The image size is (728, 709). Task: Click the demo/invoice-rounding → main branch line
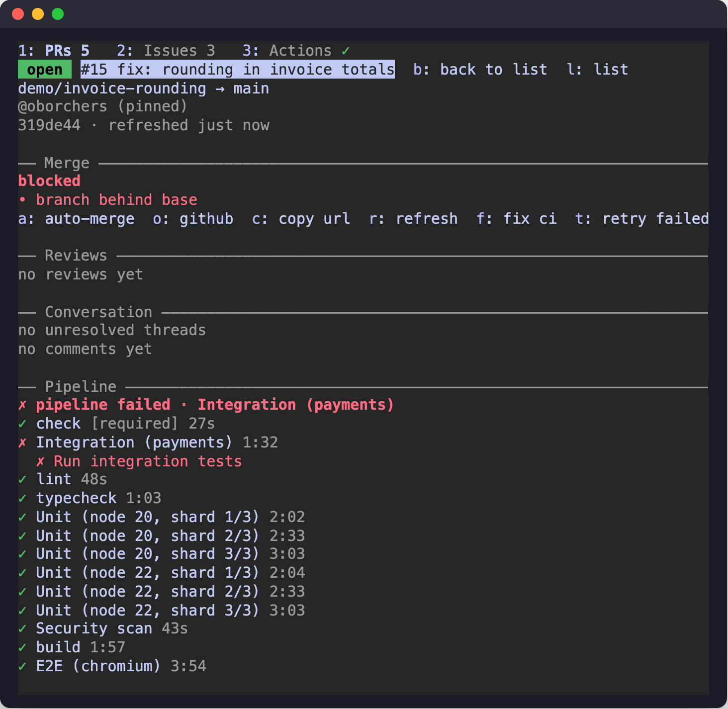pyautogui.click(x=144, y=89)
